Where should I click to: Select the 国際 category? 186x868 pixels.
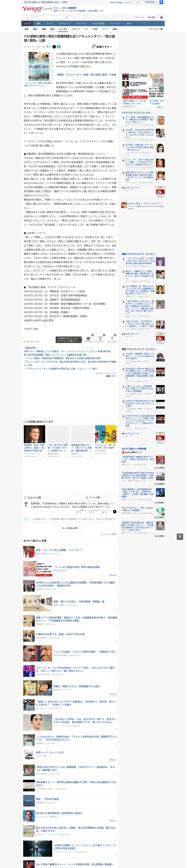click(44, 29)
